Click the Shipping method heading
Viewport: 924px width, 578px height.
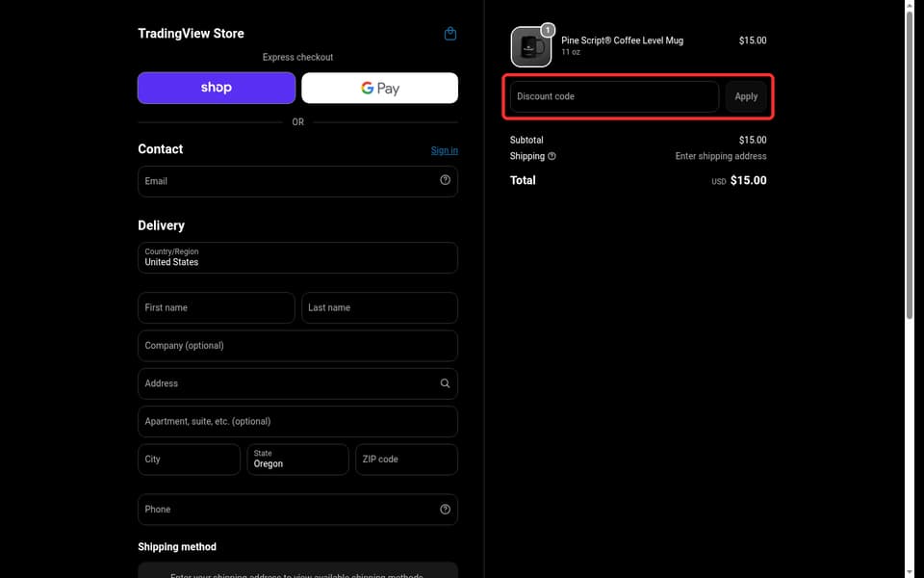click(x=177, y=547)
